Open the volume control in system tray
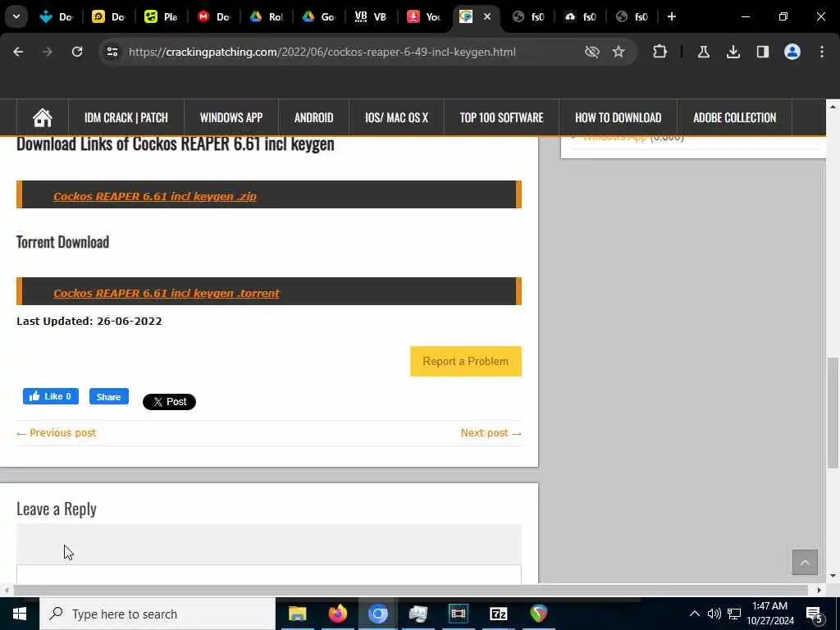 714,614
